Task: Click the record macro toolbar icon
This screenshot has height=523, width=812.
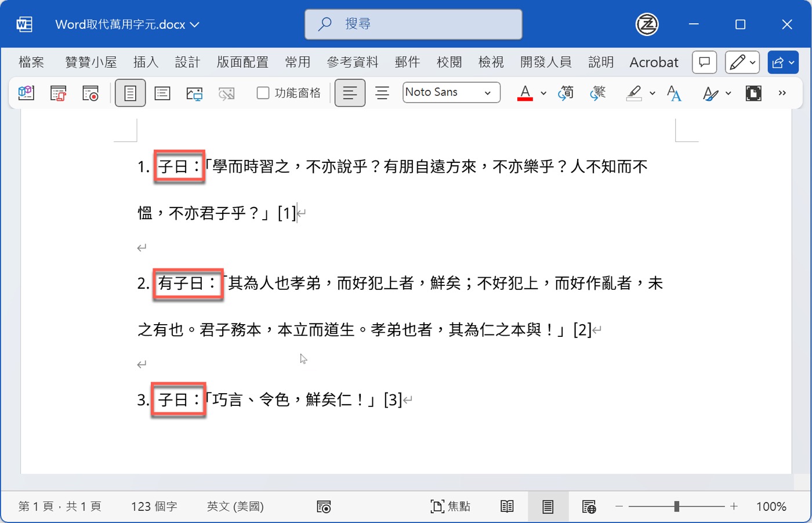Action: click(x=90, y=93)
